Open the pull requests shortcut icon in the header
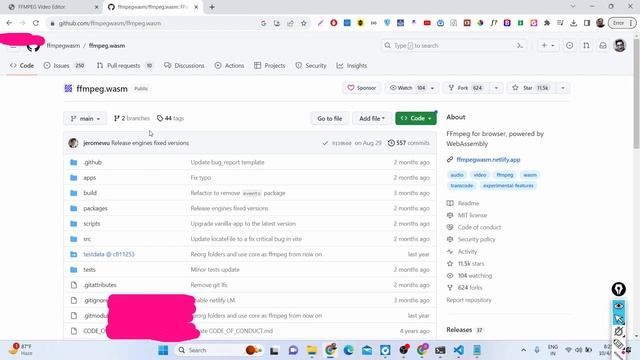 (586, 45)
